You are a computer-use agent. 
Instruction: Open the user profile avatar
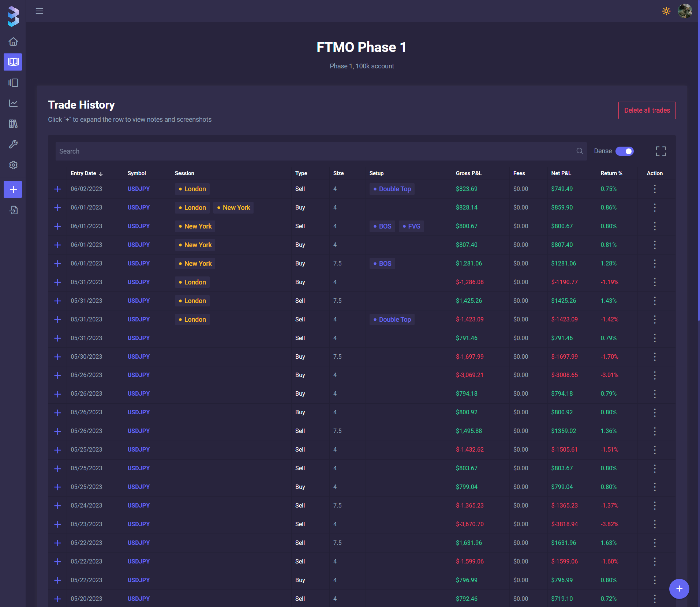click(685, 11)
